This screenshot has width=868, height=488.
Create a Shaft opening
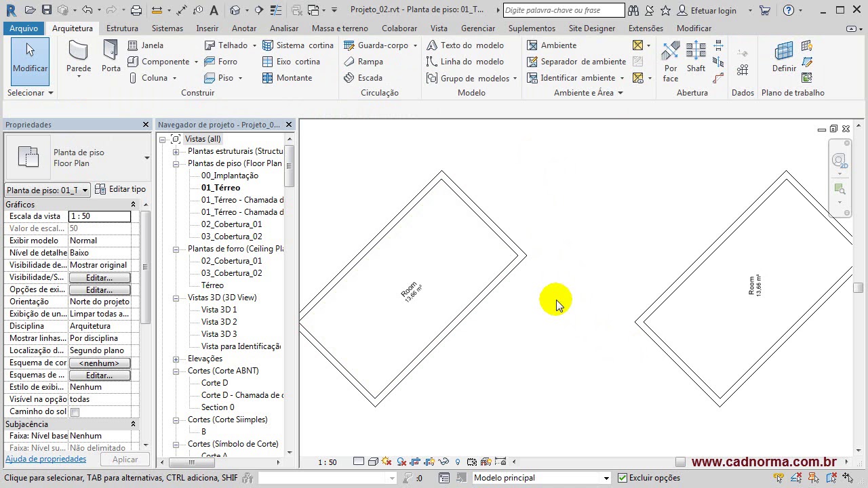(696, 58)
